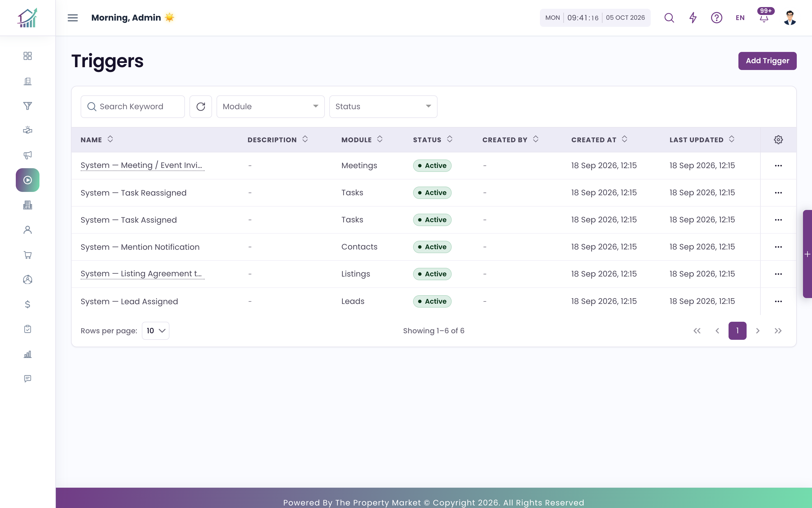The image size is (812, 508).
Task: Open the global search magnifier icon
Action: [669, 18]
